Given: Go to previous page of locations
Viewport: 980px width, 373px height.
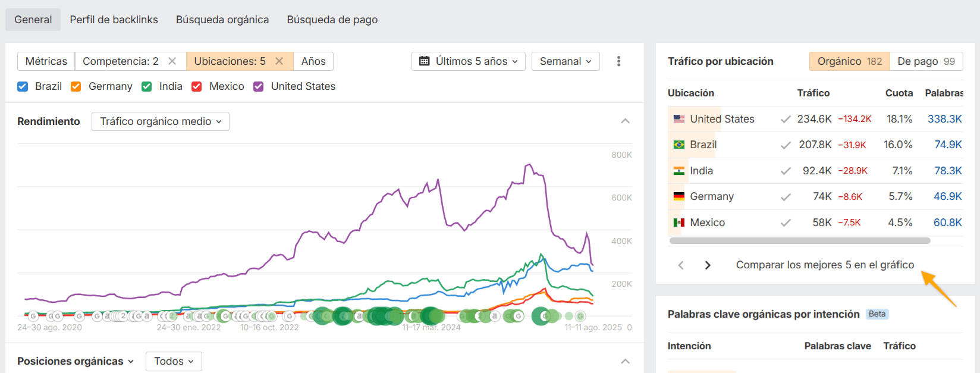Looking at the screenshot, I should (681, 265).
